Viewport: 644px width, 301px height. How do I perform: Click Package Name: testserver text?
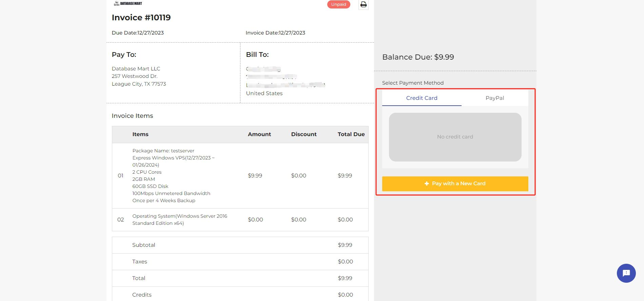pos(163,151)
